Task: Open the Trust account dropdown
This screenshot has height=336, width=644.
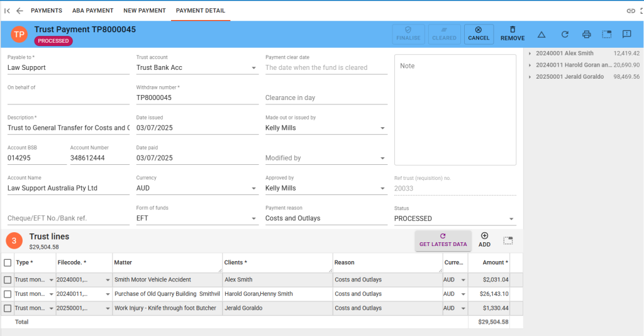Action: pos(253,68)
